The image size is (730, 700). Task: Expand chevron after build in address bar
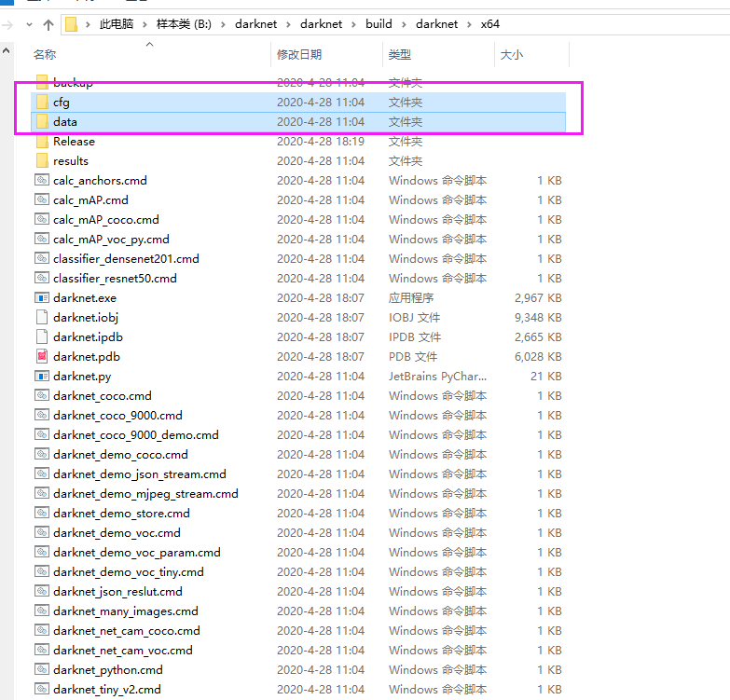404,24
